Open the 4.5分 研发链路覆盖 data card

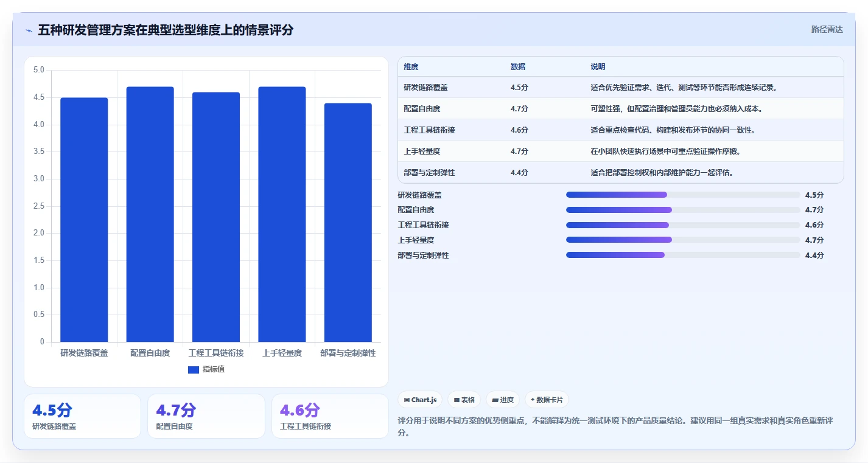click(x=82, y=416)
